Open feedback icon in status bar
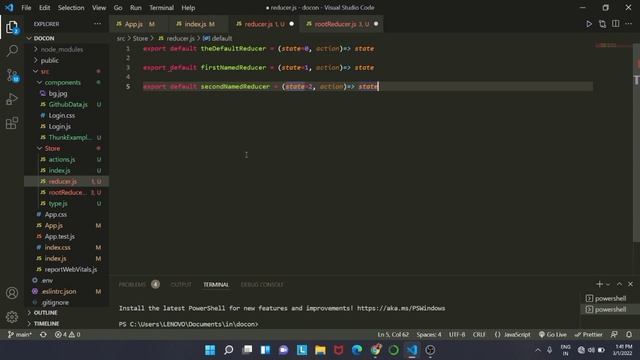Screen dimensions: 640x360 [x=614, y=334]
